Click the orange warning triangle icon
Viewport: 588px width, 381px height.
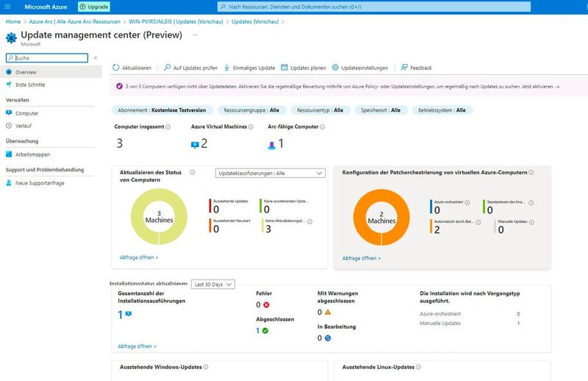pos(328,312)
